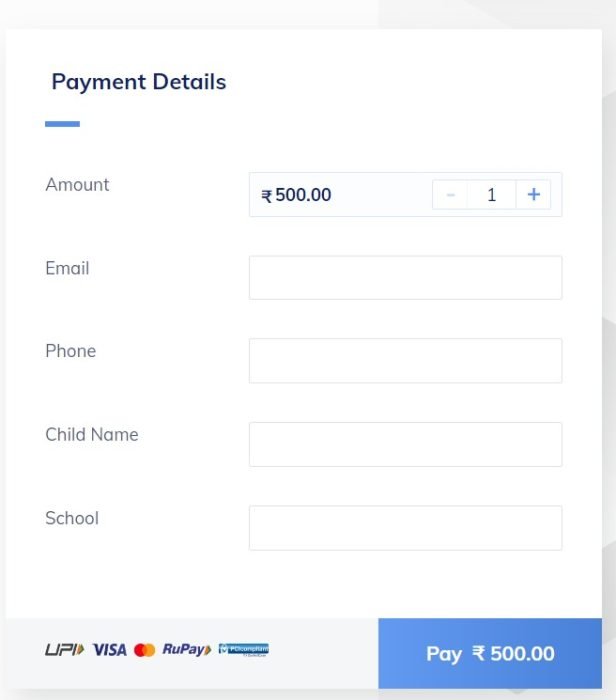This screenshot has width=616, height=700.
Task: Click into the Child Name field
Action: tap(405, 444)
